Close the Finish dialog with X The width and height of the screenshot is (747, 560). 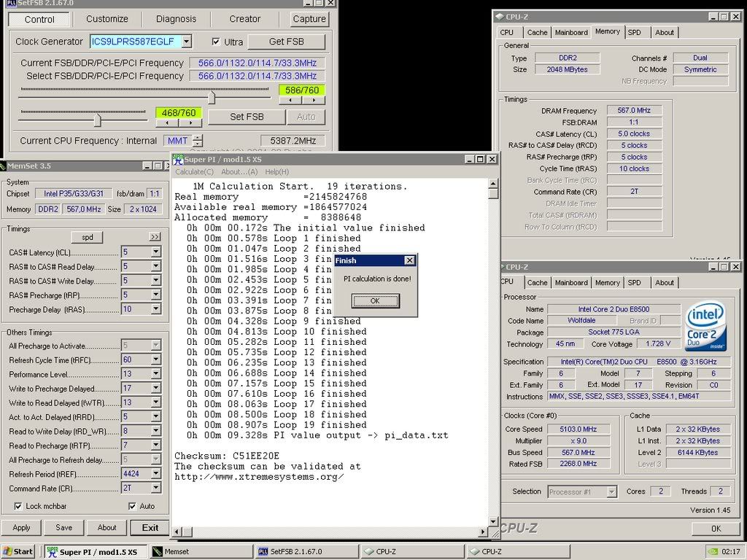point(409,260)
